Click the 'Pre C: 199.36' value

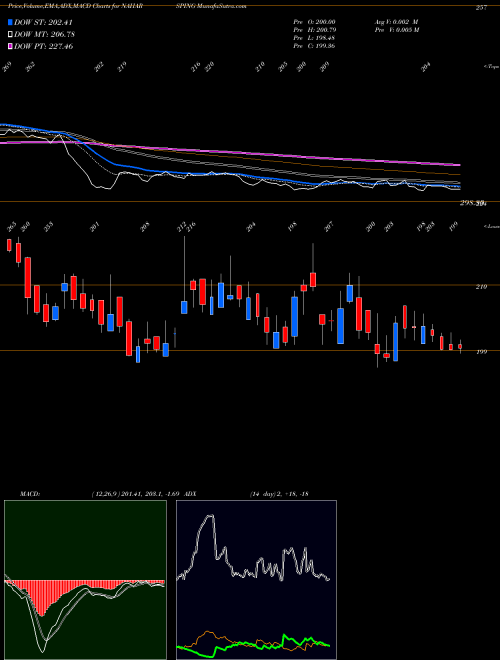click(x=314, y=46)
